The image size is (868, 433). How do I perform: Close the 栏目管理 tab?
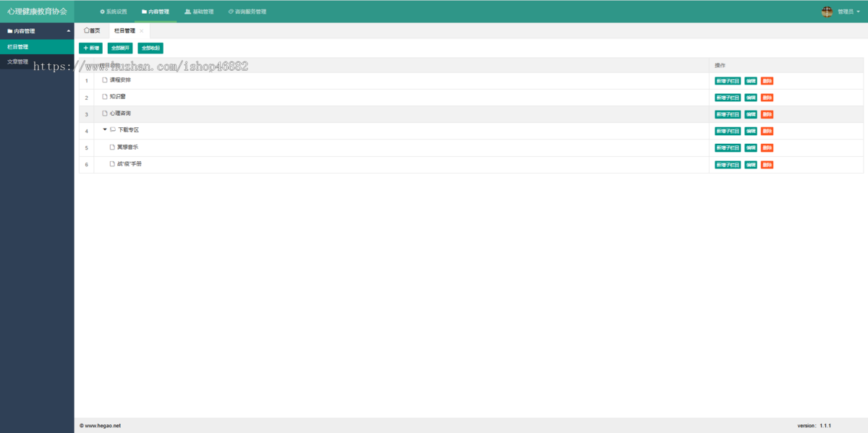(x=142, y=31)
